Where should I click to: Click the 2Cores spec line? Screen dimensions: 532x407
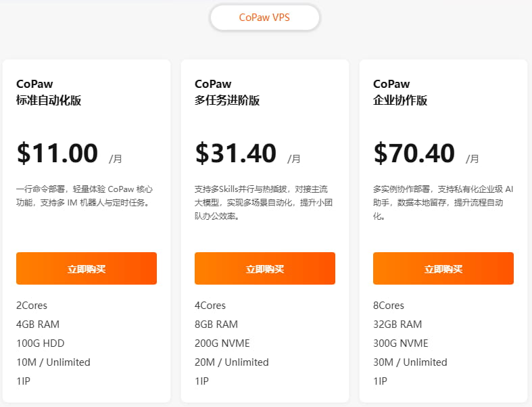coord(32,306)
